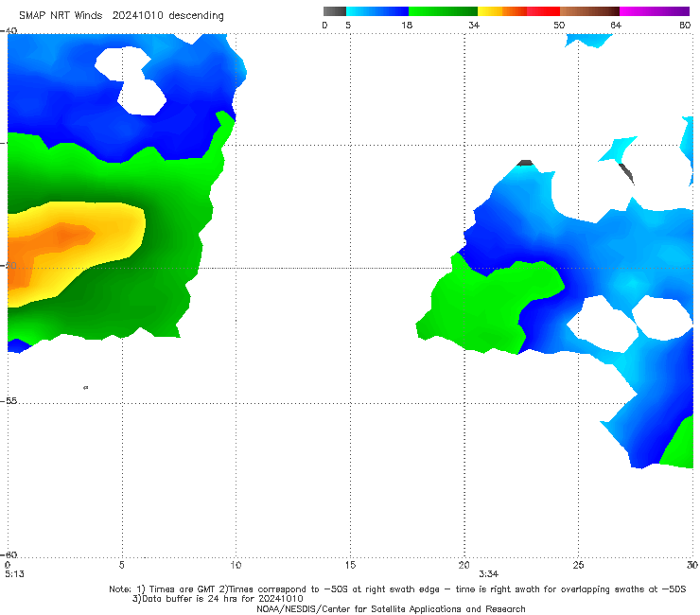Click the note line starting 'Note: 1) Times are GMT'
The height and width of the screenshot is (615, 700).
point(397,589)
